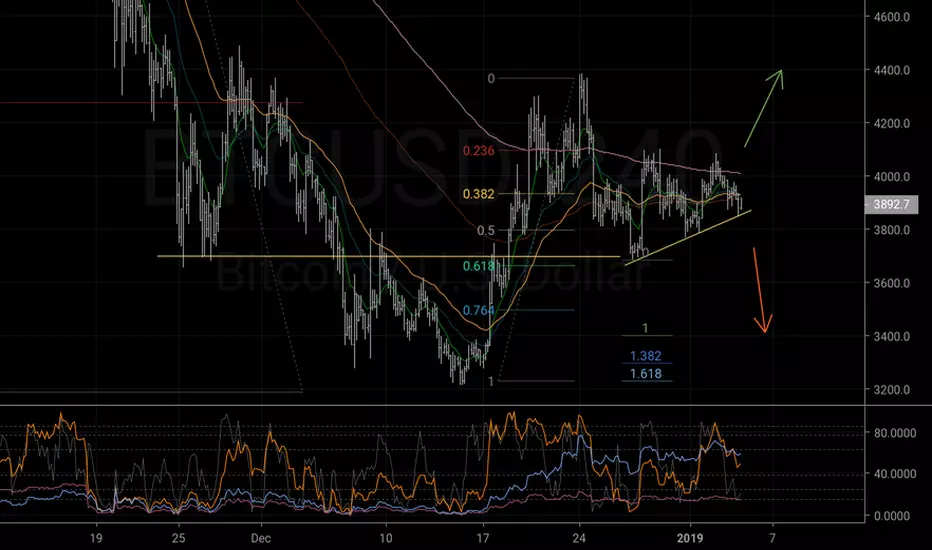Select the red 0.236 Fibonacci label
This screenshot has height=550, width=932.
click(x=478, y=150)
